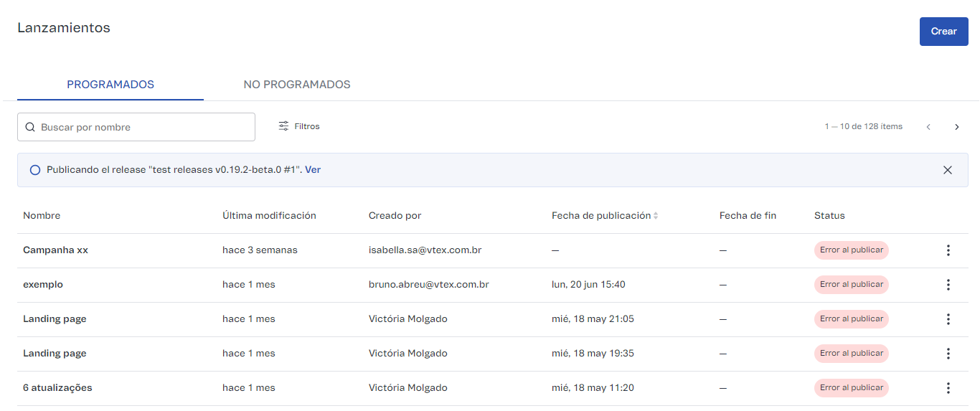Open the Campanha xx release
Viewport: 980px width, 411px height.
click(x=55, y=250)
